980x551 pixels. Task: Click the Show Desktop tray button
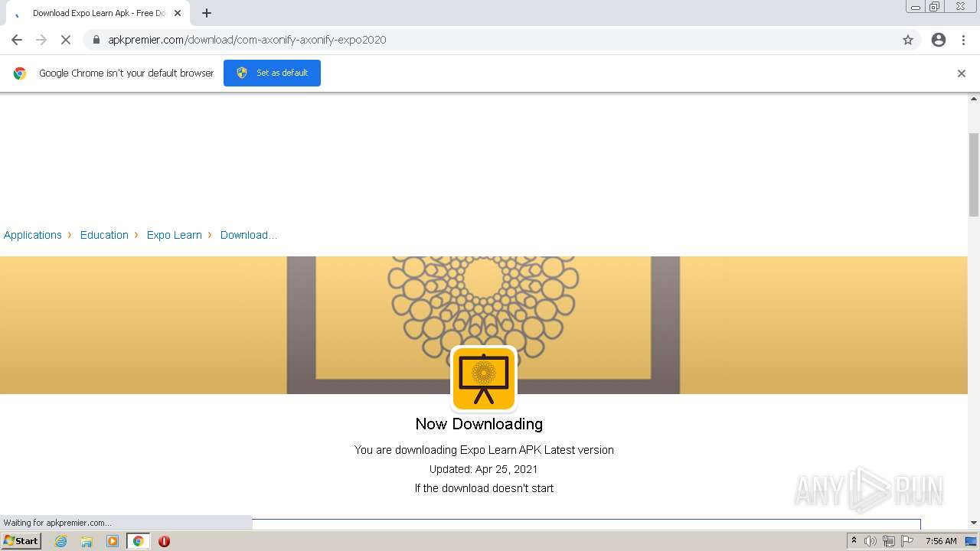pyautogui.click(x=972, y=541)
